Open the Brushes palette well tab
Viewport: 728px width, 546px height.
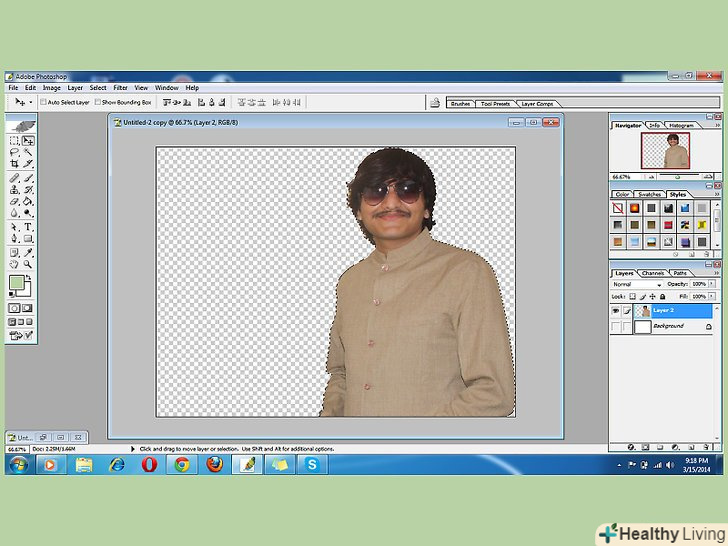point(460,104)
